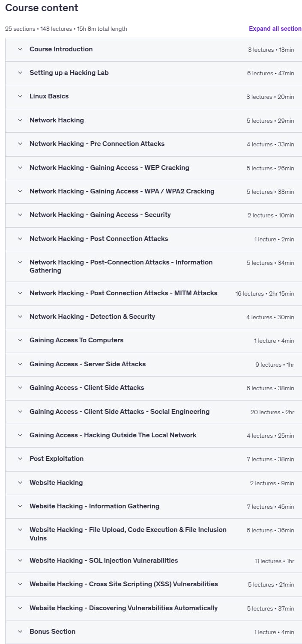Click the Linux Basics section title

coord(49,96)
